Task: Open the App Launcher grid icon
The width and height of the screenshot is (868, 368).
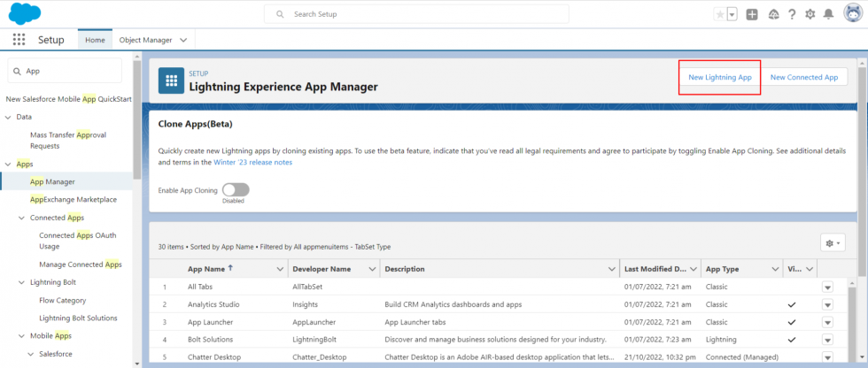Action: coord(19,40)
